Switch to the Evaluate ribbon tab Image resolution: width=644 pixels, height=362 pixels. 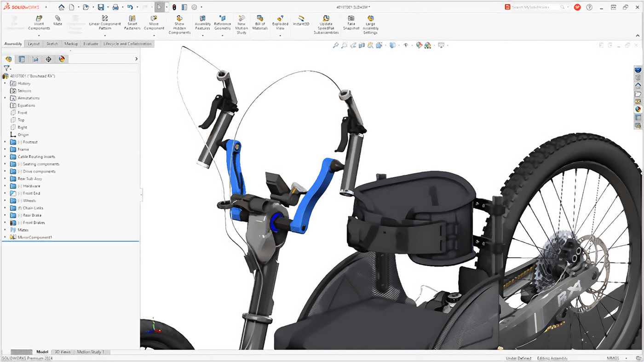[x=90, y=43]
